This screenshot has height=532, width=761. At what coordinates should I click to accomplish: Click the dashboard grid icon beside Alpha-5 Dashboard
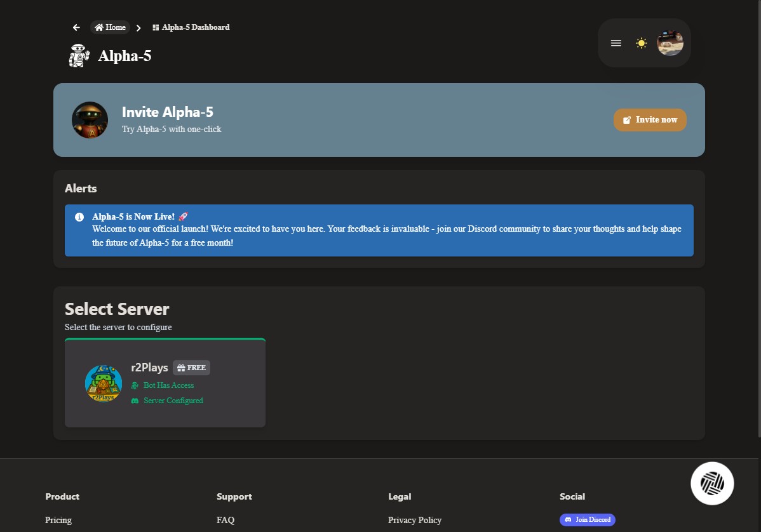pyautogui.click(x=155, y=27)
